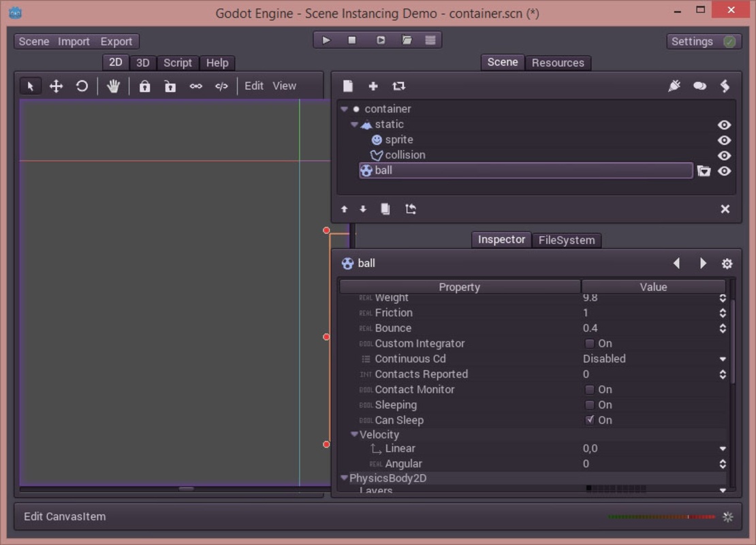Collapse the PhysicsBody2D section
Viewport: 756px width, 545px height.
(344, 478)
